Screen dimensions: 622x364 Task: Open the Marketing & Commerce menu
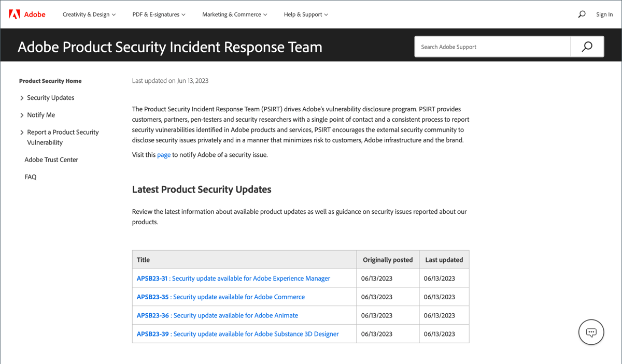[234, 14]
